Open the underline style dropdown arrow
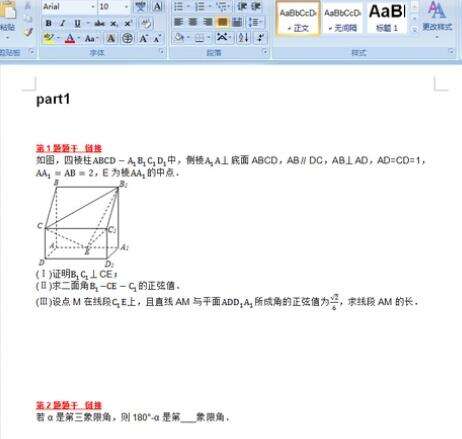 point(88,23)
